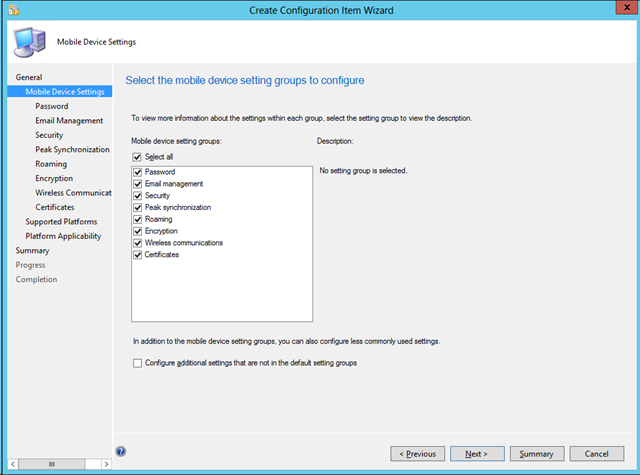The width and height of the screenshot is (640, 475).
Task: Uncheck the Roaming setting group checkbox
Action: point(137,219)
